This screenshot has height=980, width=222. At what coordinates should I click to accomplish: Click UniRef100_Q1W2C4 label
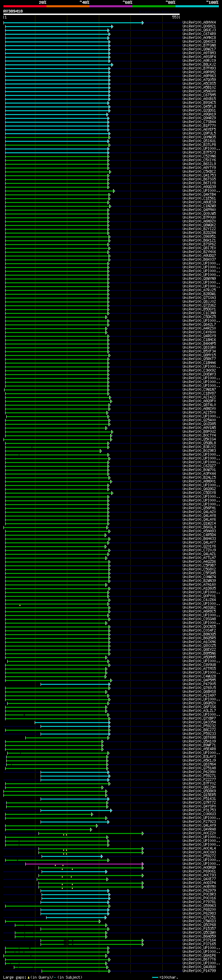point(199,524)
